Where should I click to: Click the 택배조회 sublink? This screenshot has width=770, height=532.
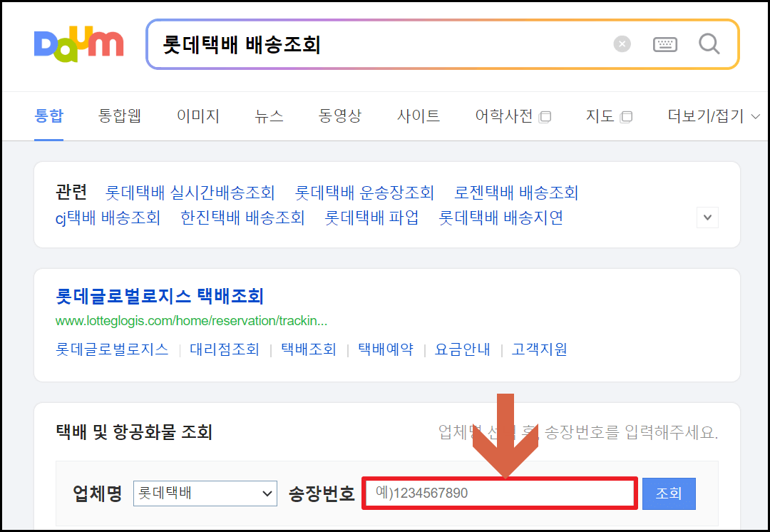point(309,349)
